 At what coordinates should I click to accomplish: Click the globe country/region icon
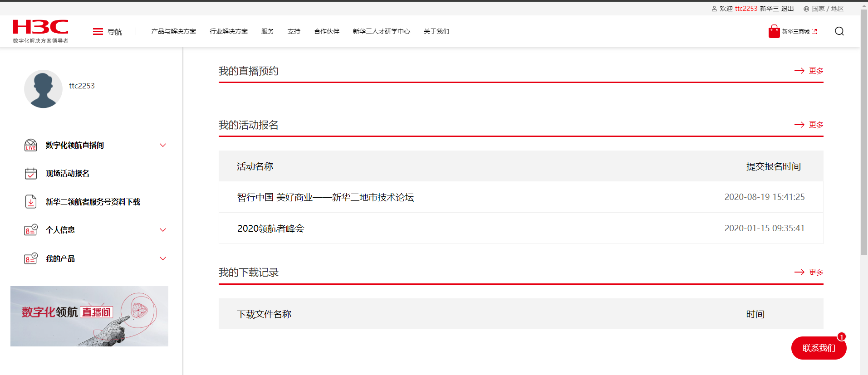point(806,9)
